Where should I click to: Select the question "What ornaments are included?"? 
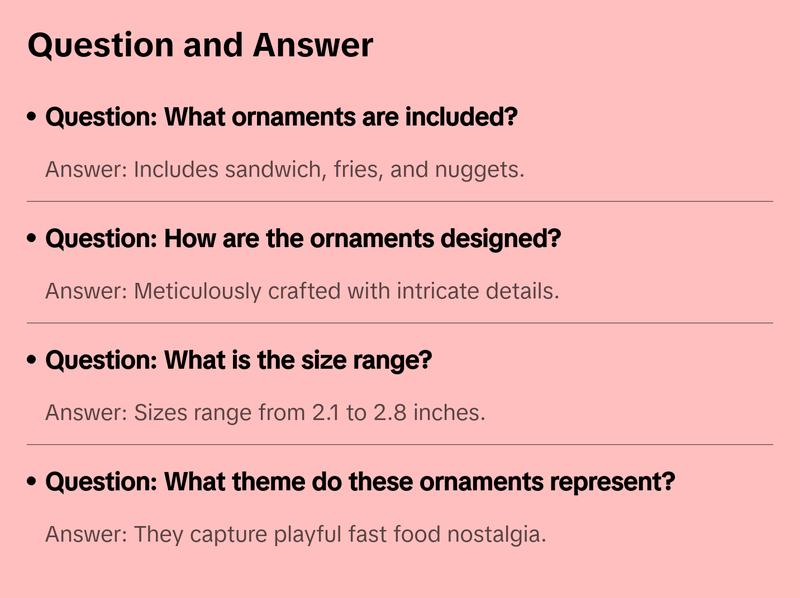coord(281,117)
